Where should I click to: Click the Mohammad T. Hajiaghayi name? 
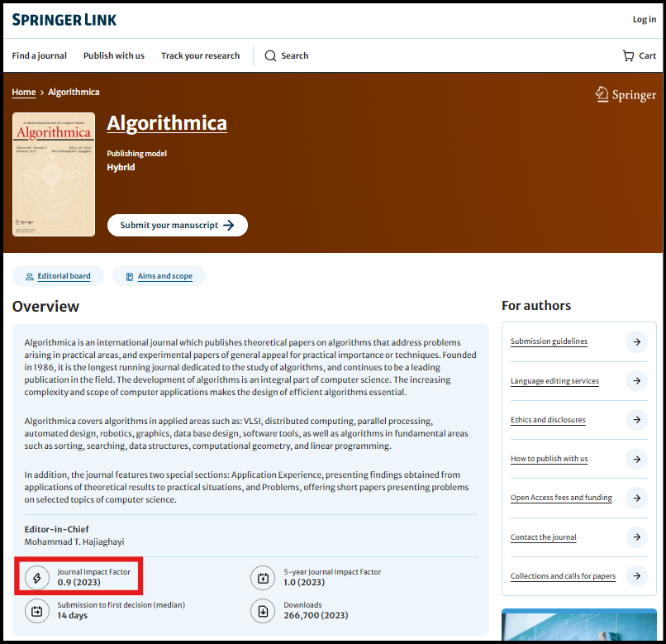point(74,542)
